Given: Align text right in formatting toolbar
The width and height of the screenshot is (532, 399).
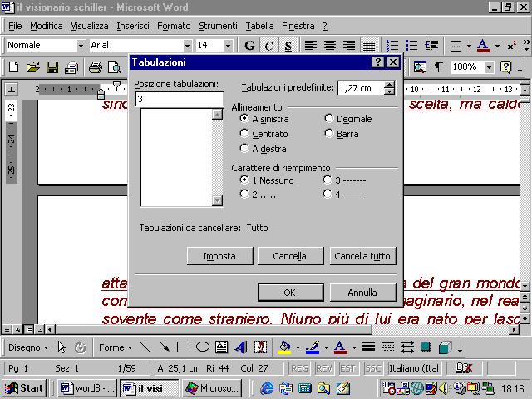Looking at the screenshot, I should [x=349, y=45].
